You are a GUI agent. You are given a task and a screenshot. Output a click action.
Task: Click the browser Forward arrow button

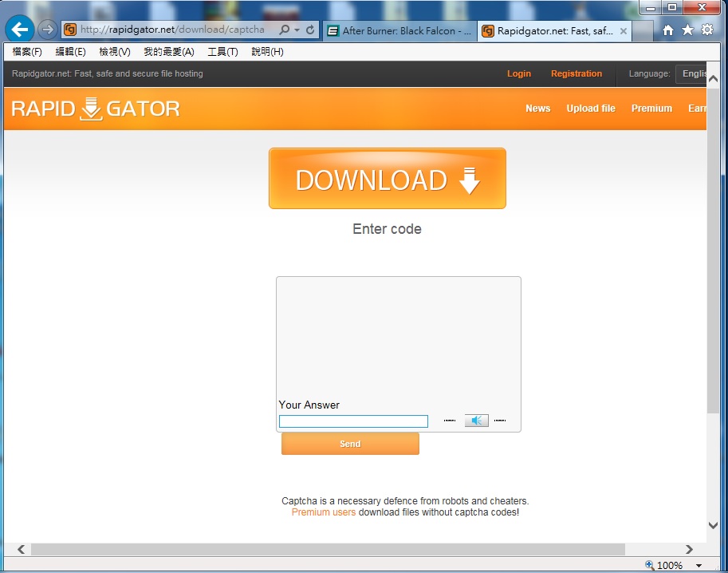(48, 30)
